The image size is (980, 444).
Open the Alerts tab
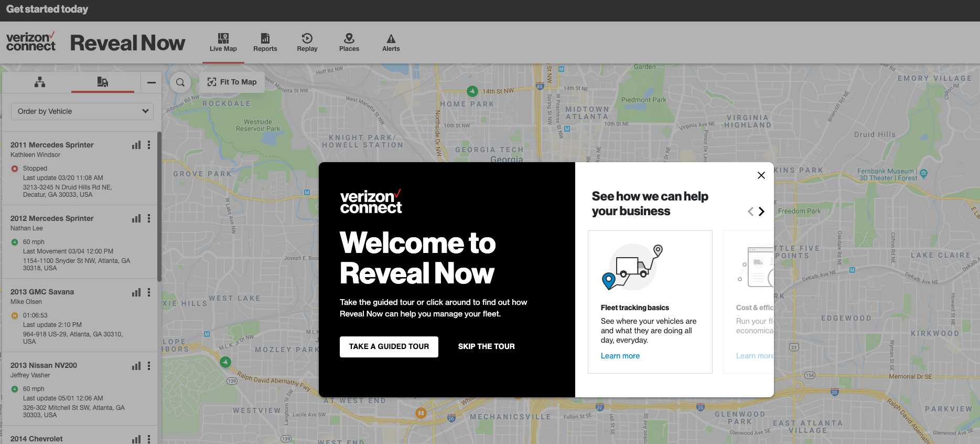coord(391,43)
